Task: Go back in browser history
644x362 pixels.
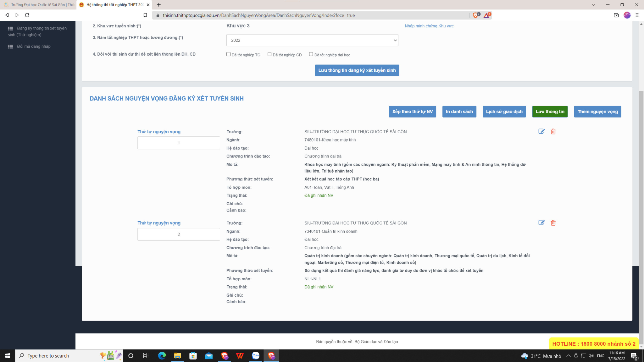Action: (x=7, y=15)
